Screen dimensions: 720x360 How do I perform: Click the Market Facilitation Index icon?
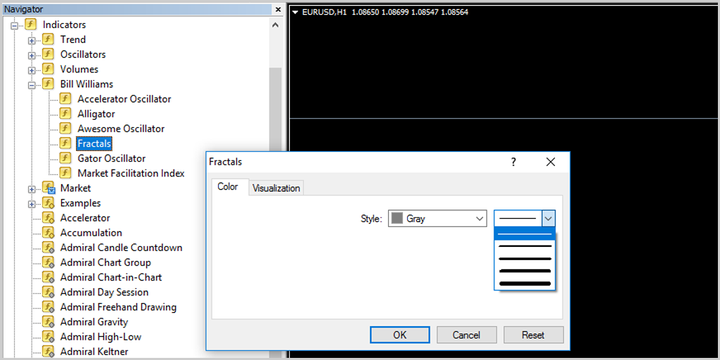pyautogui.click(x=66, y=173)
